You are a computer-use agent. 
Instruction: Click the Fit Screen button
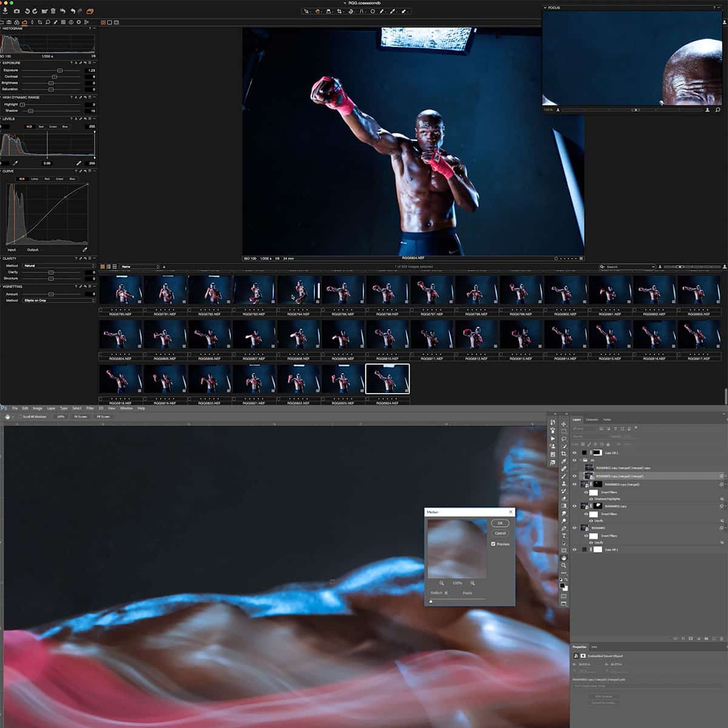pyautogui.click(x=81, y=417)
